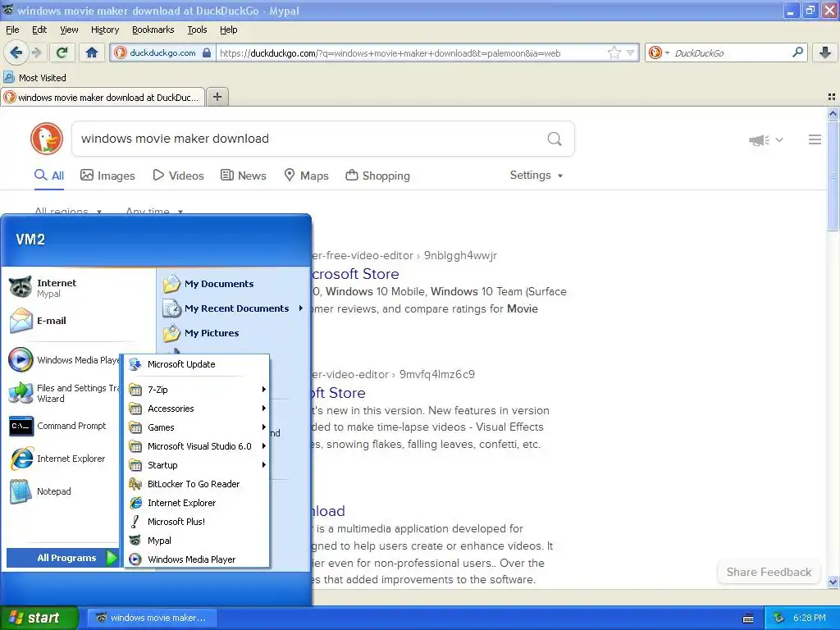Click the megaphone icon on DuckDuckGo

(x=759, y=140)
